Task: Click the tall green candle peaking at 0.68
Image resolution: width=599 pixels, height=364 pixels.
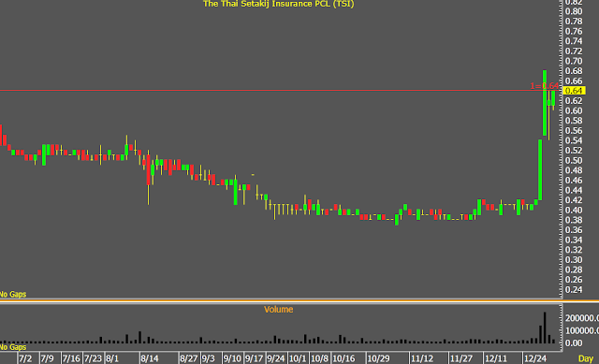Action: pyautogui.click(x=545, y=103)
